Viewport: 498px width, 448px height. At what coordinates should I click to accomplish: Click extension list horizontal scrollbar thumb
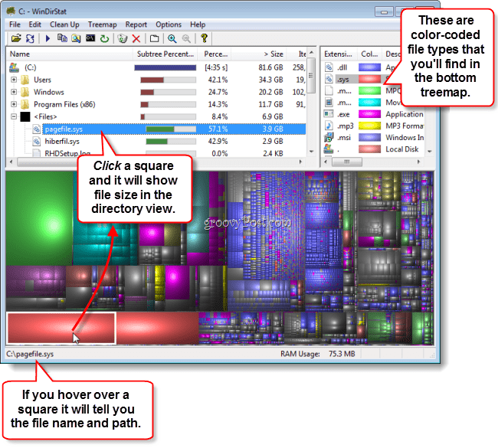pos(347,162)
